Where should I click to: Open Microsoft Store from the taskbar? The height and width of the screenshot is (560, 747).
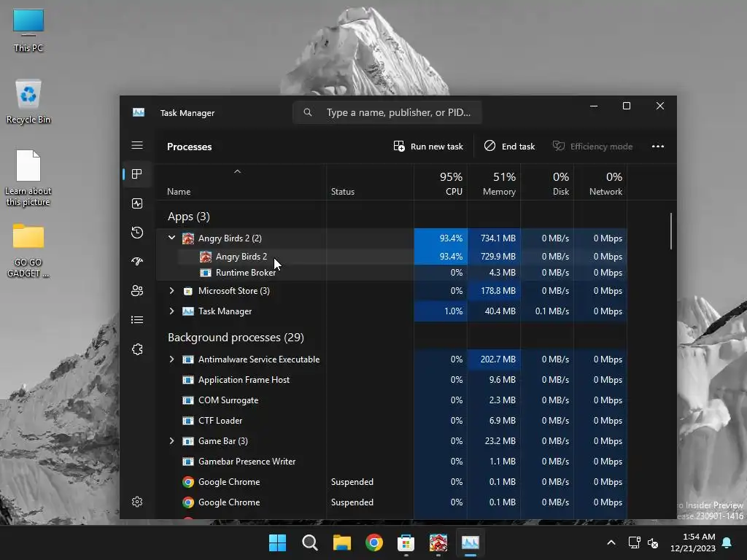[x=406, y=542]
